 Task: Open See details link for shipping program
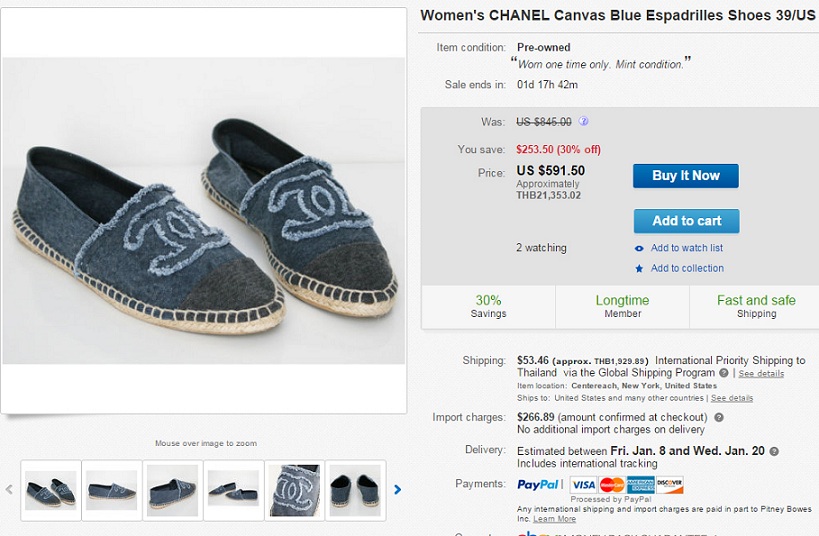coord(761,374)
